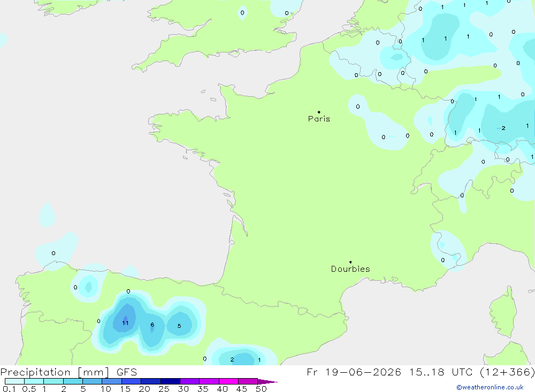The width and height of the screenshot is (535, 392).
Task: Click the 11 mm precipitation value
Action: [x=125, y=322]
